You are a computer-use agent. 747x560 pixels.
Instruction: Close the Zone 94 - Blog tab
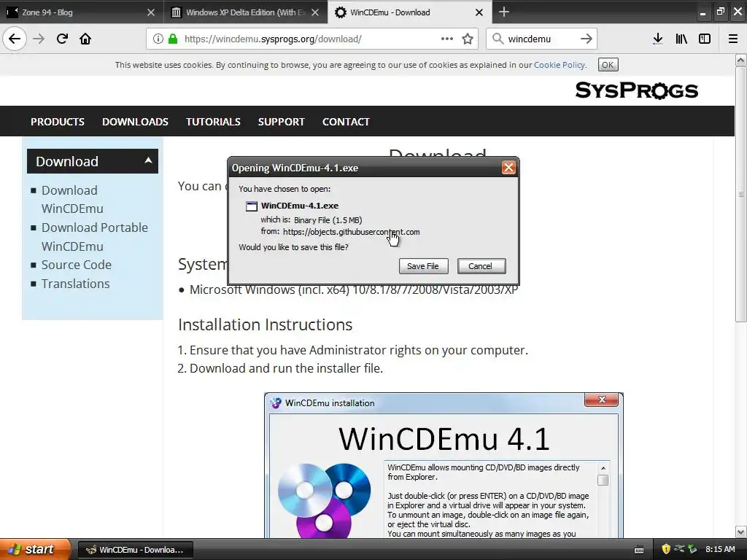tap(150, 12)
